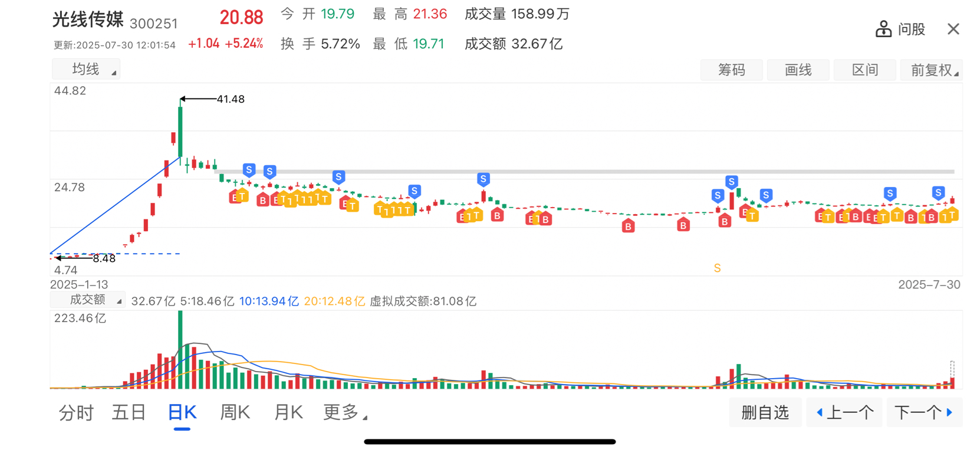
Task: Go to previous stock with 上一个
Action: (844, 412)
